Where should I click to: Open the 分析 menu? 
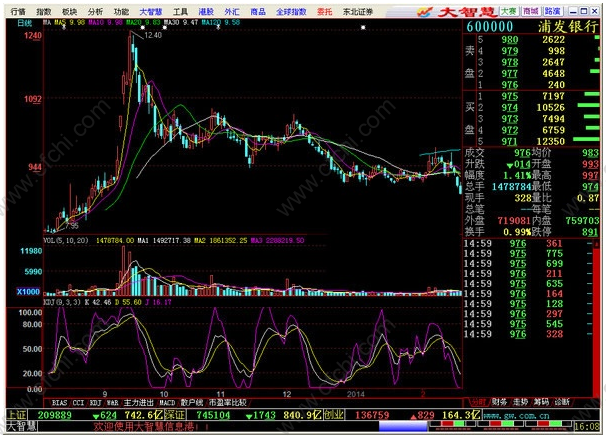click(95, 12)
